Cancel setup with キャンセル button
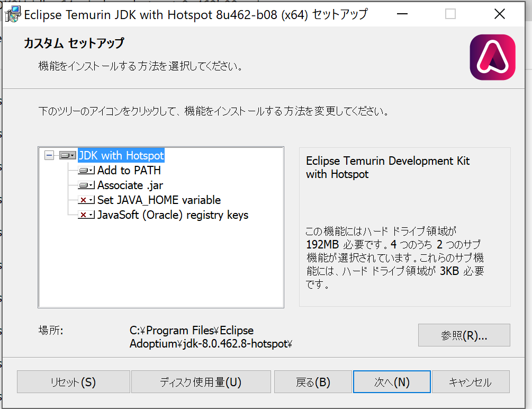This screenshot has width=532, height=409. (471, 382)
